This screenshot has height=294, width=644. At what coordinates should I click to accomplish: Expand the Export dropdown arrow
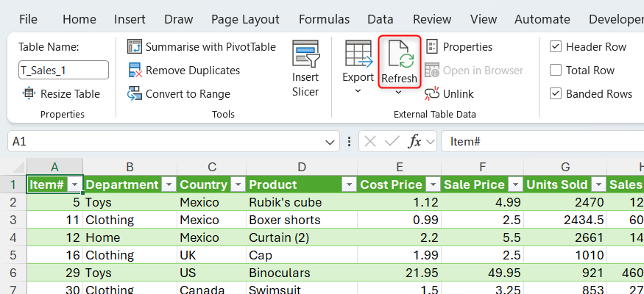[x=358, y=90]
